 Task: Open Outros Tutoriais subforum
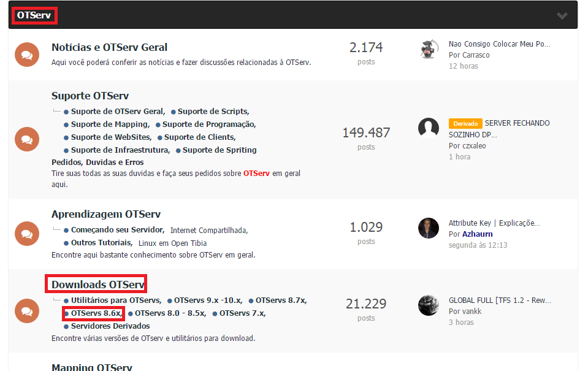click(102, 243)
